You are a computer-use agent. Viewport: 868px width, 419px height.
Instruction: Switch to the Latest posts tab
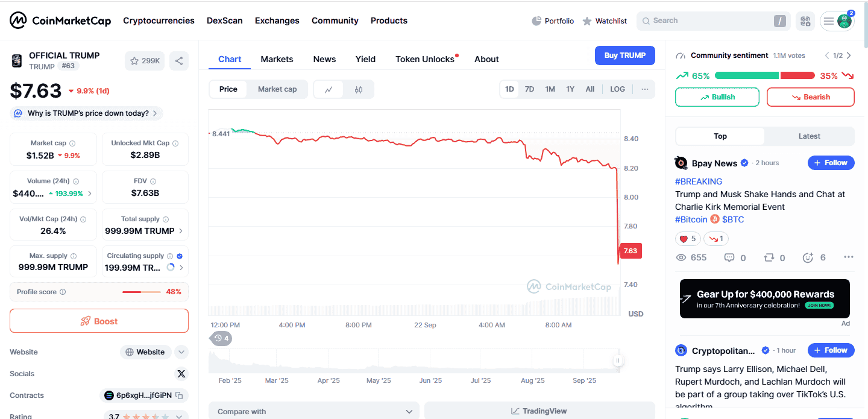tap(810, 136)
